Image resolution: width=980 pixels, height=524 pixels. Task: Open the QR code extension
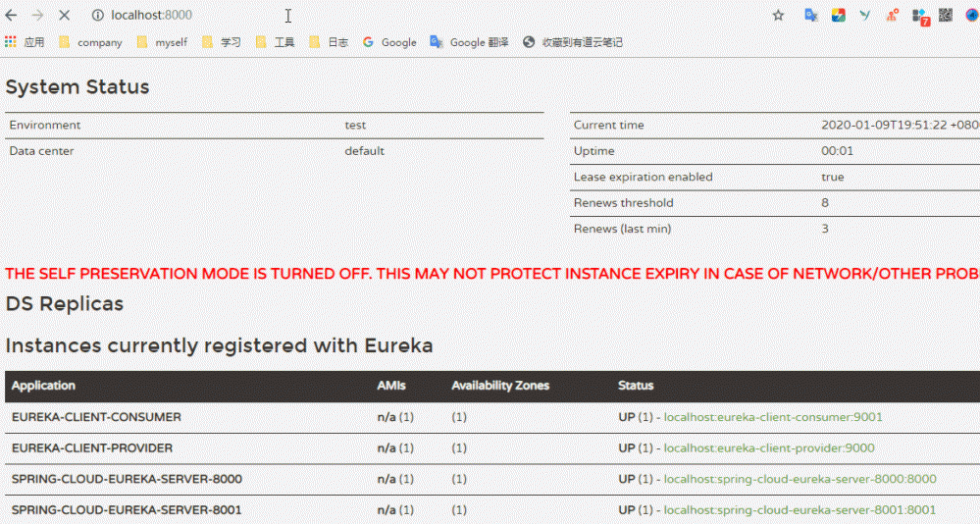946,15
